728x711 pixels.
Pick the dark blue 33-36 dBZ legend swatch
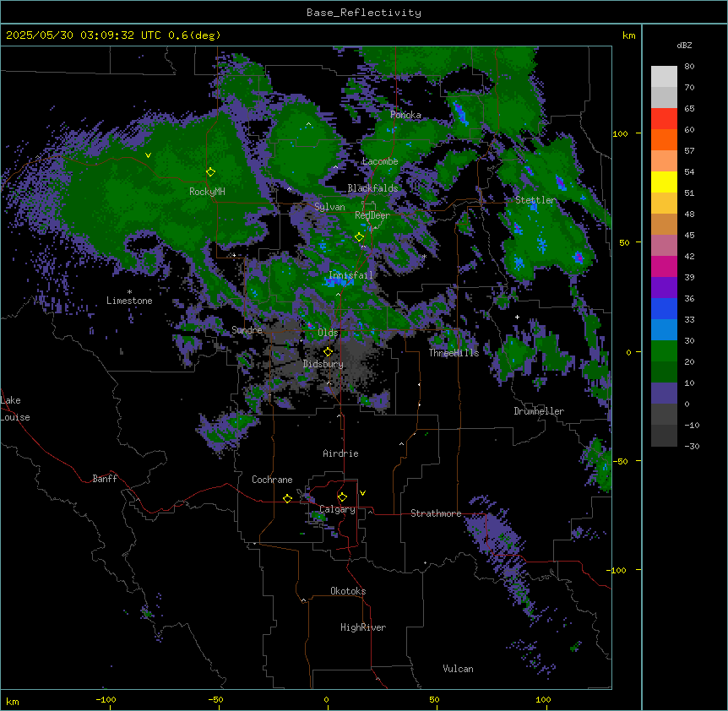coord(664,308)
